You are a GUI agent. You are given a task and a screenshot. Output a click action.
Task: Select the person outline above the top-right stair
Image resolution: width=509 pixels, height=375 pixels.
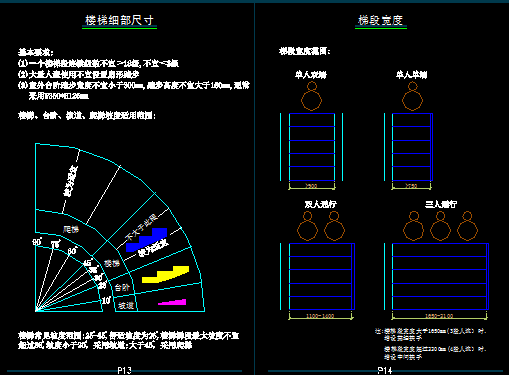point(413,96)
